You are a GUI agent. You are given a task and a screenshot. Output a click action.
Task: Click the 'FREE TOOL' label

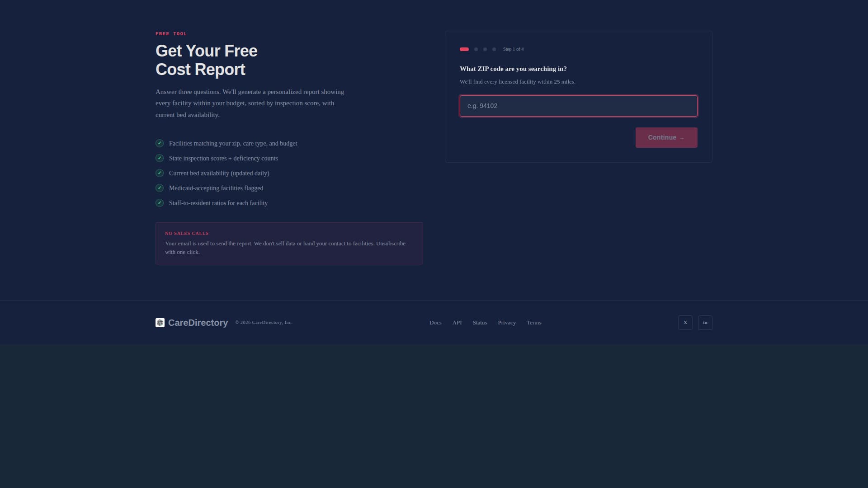point(171,34)
